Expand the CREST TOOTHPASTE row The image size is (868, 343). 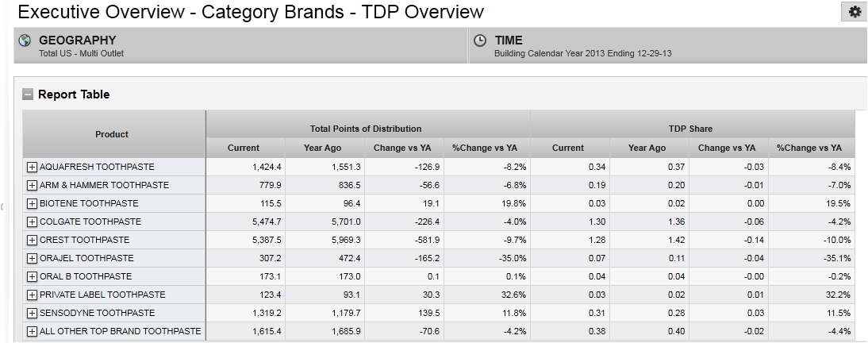point(33,240)
